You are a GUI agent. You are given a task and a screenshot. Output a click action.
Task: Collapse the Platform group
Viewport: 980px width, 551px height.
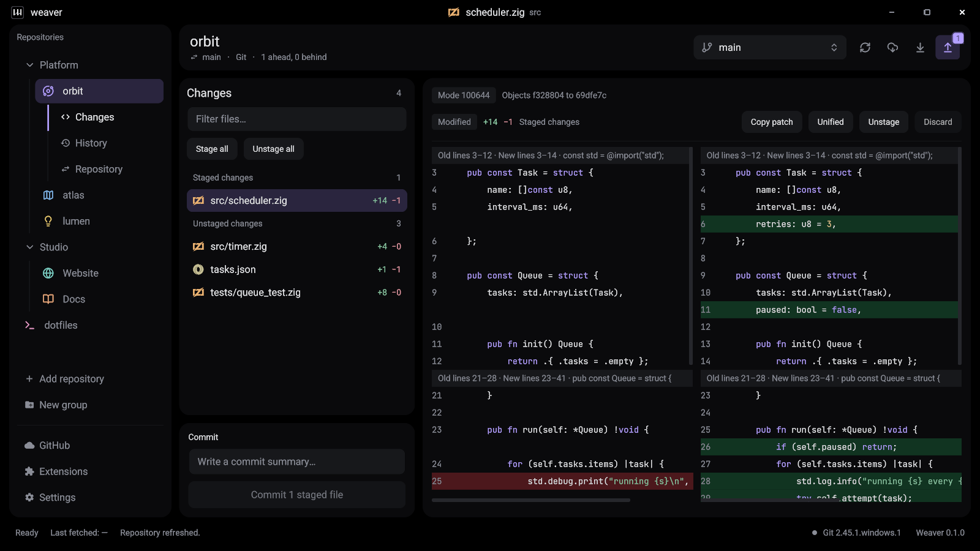(x=29, y=65)
